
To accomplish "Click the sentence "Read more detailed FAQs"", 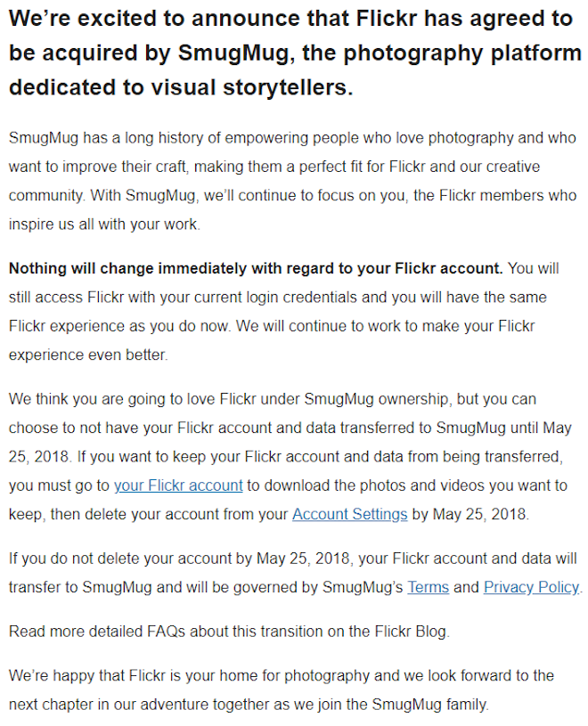I will (229, 632).
